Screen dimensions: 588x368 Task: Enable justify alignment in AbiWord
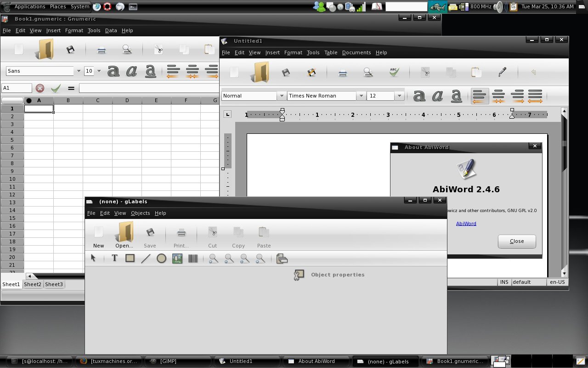pyautogui.click(x=535, y=96)
